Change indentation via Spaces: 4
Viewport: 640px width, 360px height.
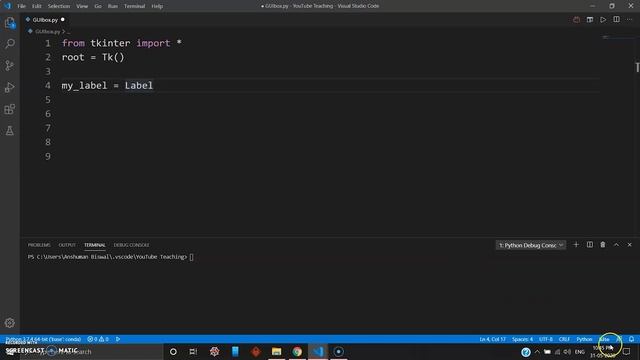(522, 339)
